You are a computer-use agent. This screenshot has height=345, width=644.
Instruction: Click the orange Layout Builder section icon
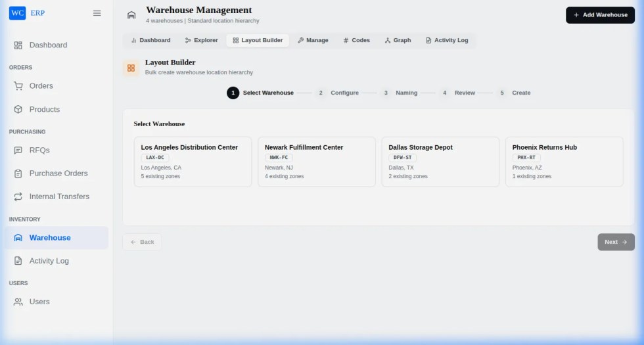[x=131, y=68]
